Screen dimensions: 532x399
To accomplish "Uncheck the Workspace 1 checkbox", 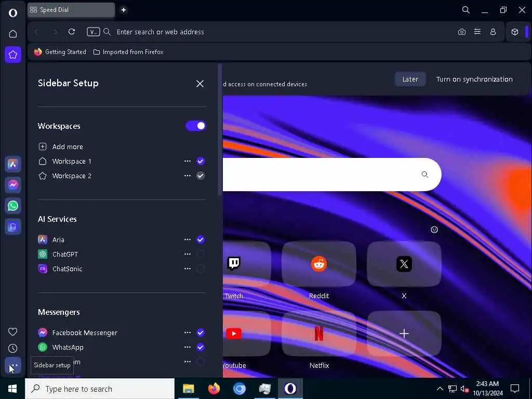I will [x=201, y=161].
